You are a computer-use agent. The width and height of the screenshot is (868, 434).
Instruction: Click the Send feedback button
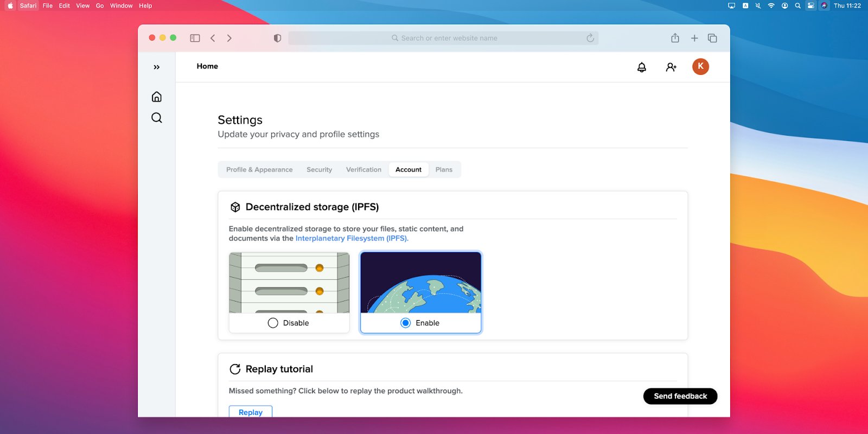680,396
